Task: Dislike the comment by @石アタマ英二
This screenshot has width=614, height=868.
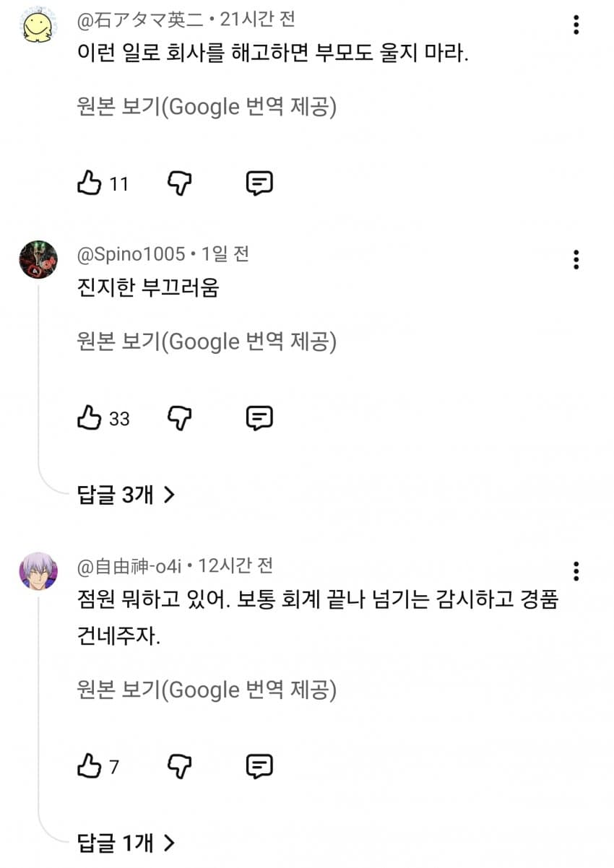Action: pyautogui.click(x=180, y=184)
